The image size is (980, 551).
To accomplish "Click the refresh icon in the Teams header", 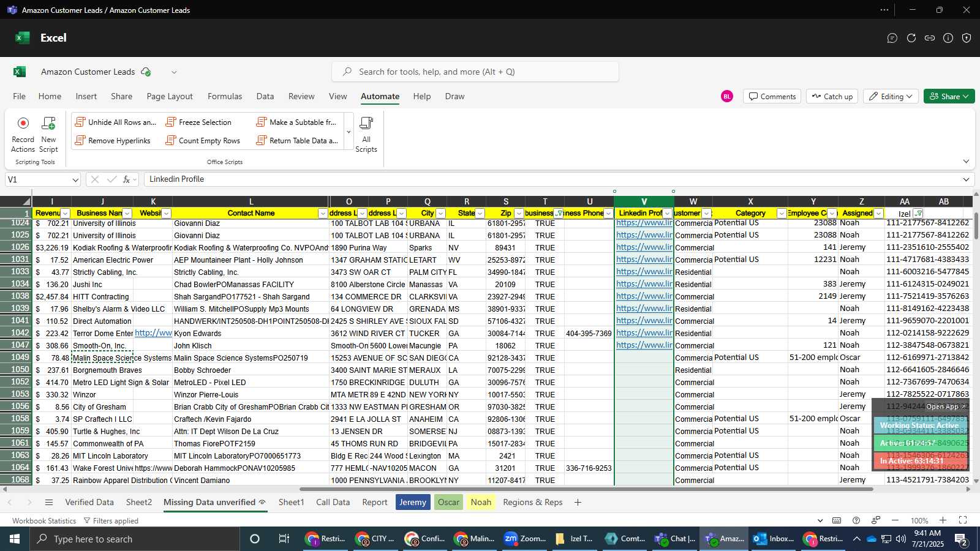I will coord(911,38).
